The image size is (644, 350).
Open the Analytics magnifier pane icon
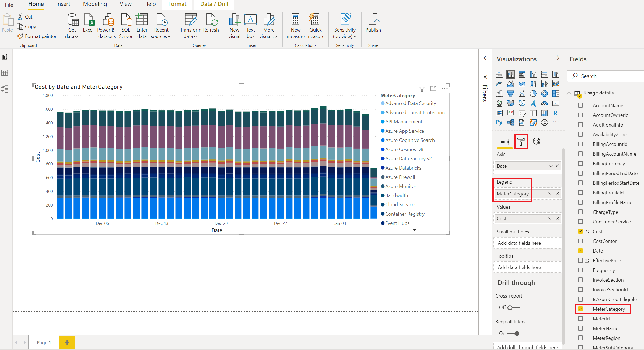[537, 141]
